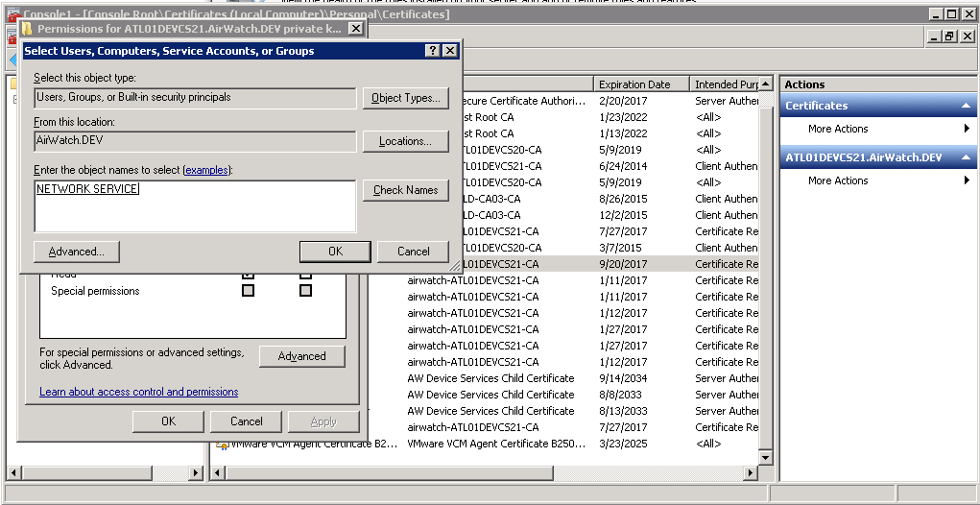The width and height of the screenshot is (980, 505).
Task: Cancel the Select Users dialog
Action: point(413,252)
